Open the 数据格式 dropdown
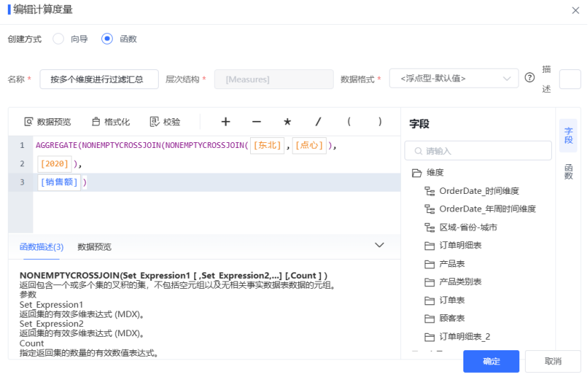The width and height of the screenshot is (588, 375). coord(453,79)
